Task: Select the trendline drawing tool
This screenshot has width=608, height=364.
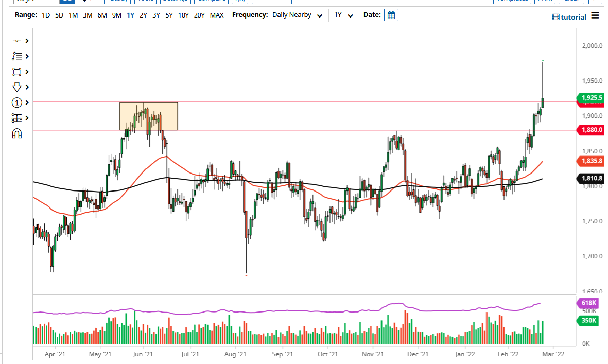Action: pos(17,40)
